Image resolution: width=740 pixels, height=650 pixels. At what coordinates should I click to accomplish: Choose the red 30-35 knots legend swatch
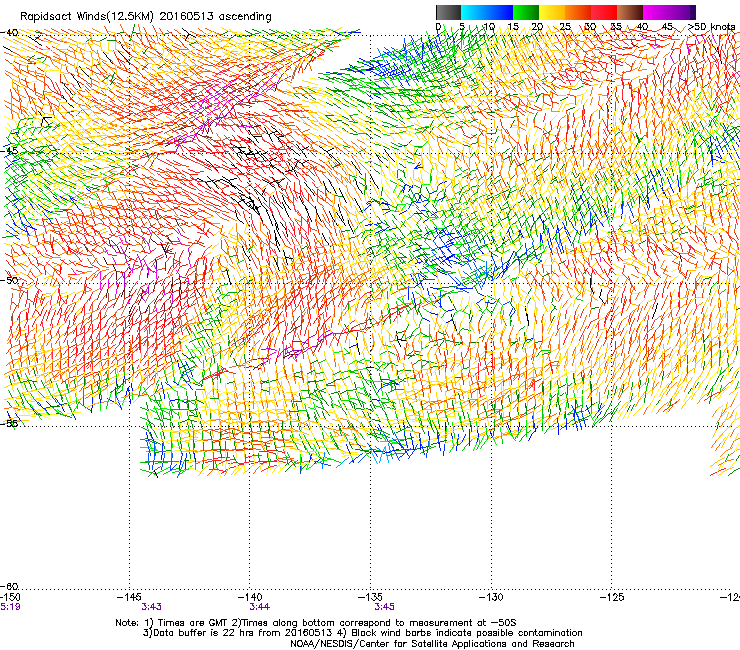pyautogui.click(x=604, y=12)
